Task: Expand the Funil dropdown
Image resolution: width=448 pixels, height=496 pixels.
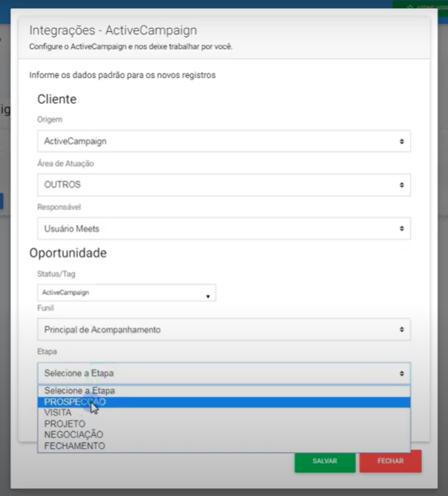Action: [x=224, y=329]
